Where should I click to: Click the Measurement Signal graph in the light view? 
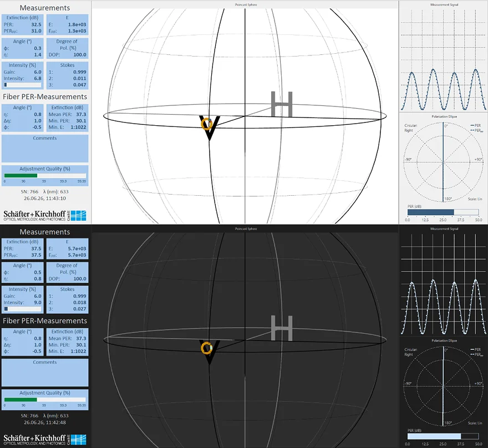pos(444,59)
